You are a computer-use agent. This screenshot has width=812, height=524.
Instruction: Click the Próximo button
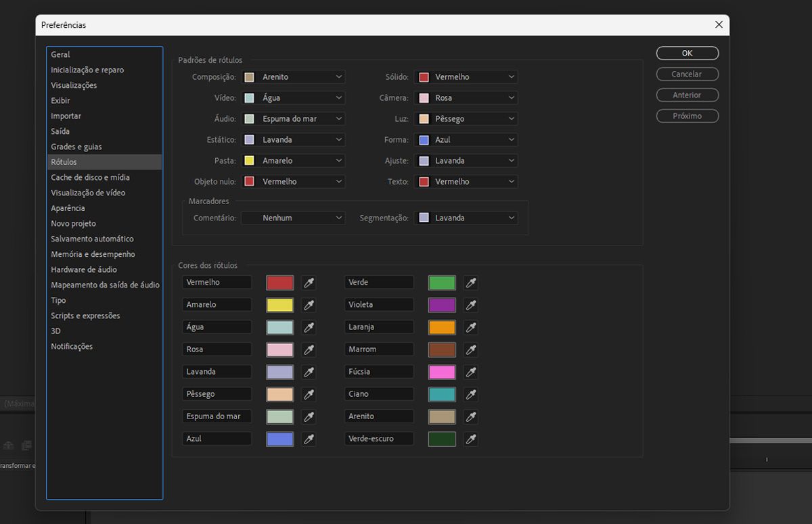pyautogui.click(x=687, y=116)
